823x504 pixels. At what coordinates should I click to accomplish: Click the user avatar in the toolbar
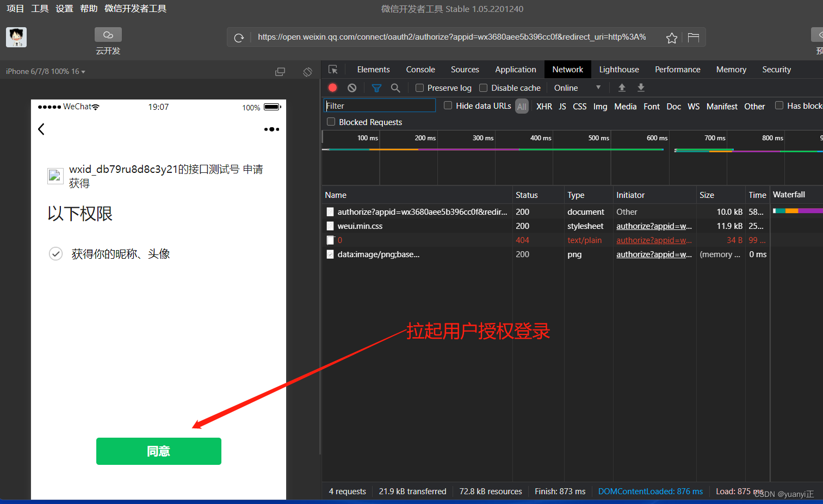(16, 37)
